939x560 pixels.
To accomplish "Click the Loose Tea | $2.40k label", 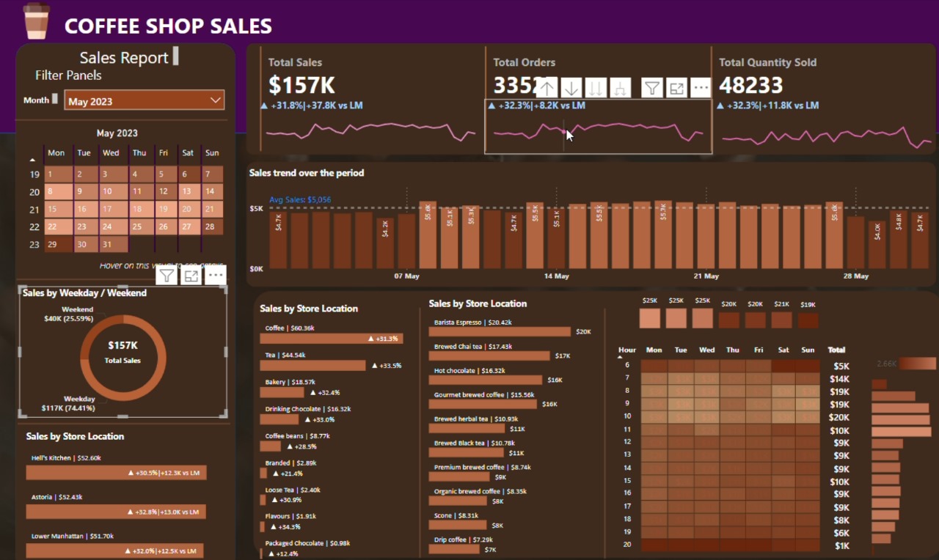I will click(293, 490).
